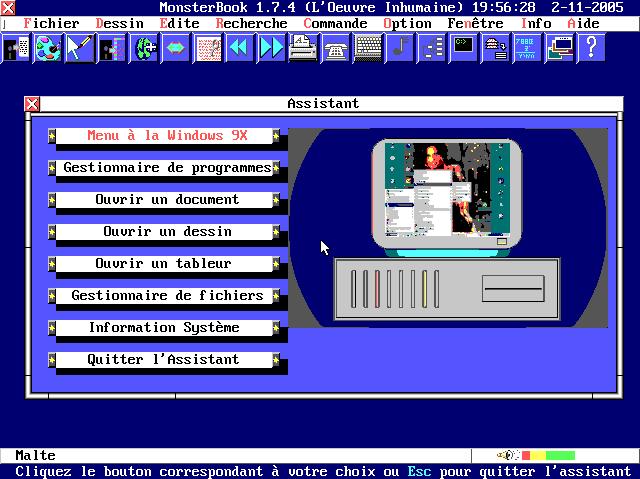Open the DOS prompt C:> icon
The width and height of the screenshot is (640, 479).
coord(464,48)
